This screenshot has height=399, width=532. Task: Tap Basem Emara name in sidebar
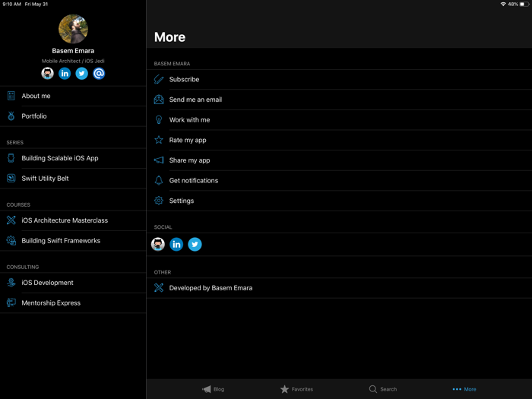pos(73,51)
